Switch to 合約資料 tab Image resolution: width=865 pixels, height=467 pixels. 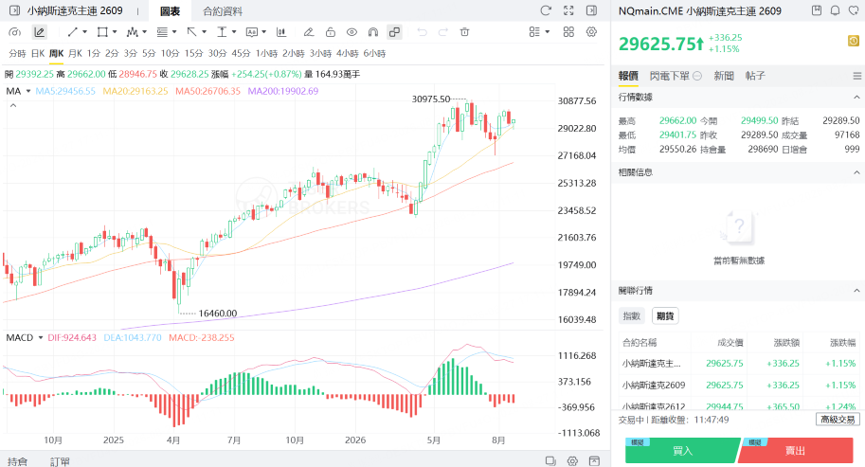tap(222, 11)
